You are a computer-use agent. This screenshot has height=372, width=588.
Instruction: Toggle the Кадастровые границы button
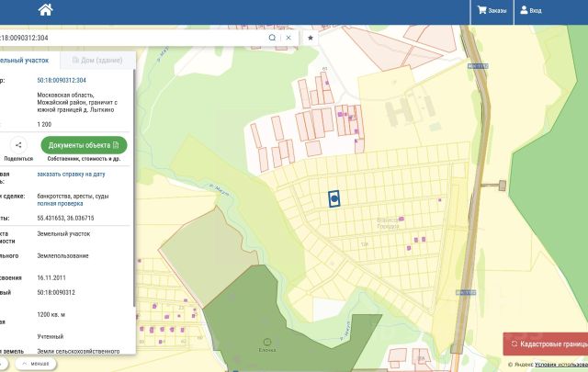tap(546, 344)
